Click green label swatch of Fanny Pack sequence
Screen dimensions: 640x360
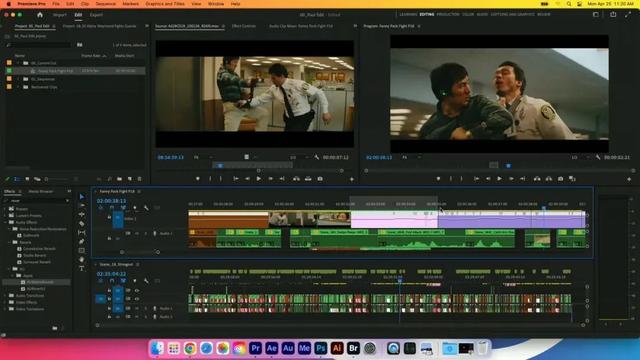tap(9, 71)
